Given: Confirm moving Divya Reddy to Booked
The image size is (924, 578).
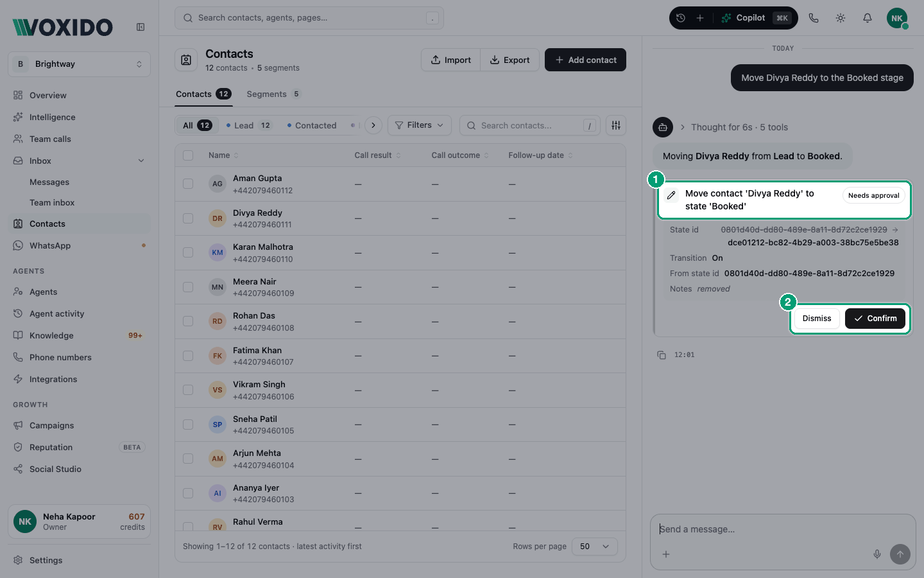Looking at the screenshot, I should coord(875,319).
